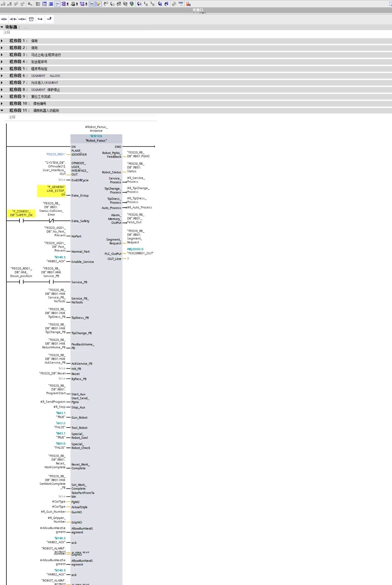
Task: Select the HMI.Service_PB contact
Action: [51, 282]
